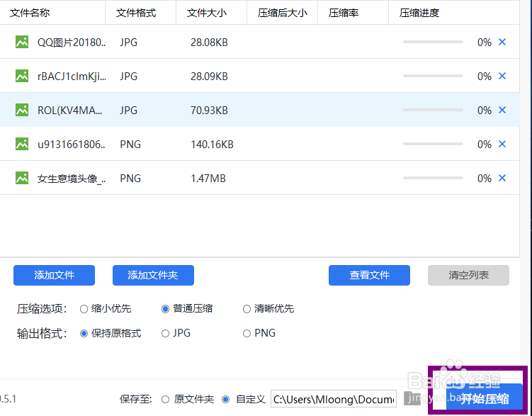Start compression with 开始压缩 button

point(484,398)
